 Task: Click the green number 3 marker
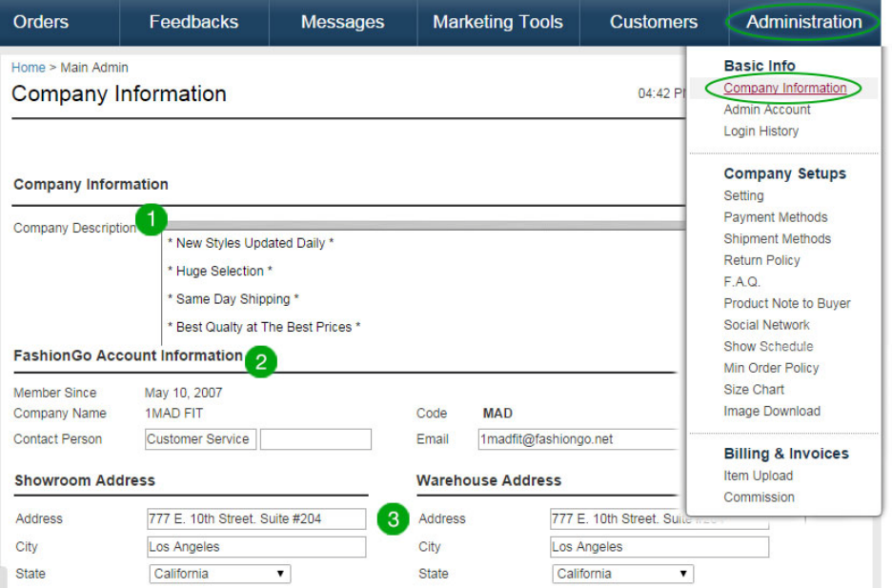point(392,519)
